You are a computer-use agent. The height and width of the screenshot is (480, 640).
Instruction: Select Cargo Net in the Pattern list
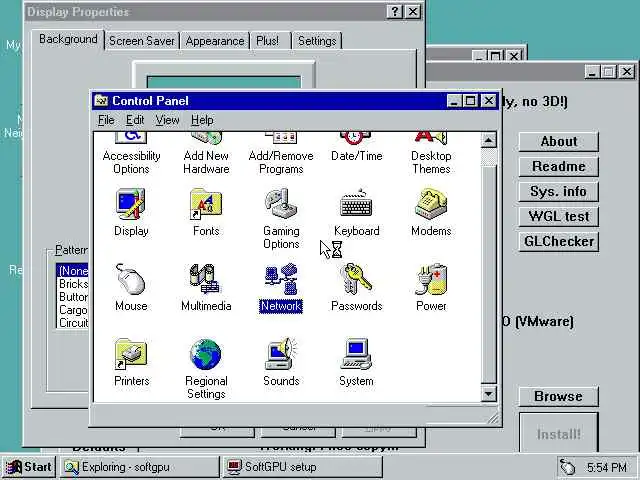pyautogui.click(x=73, y=310)
